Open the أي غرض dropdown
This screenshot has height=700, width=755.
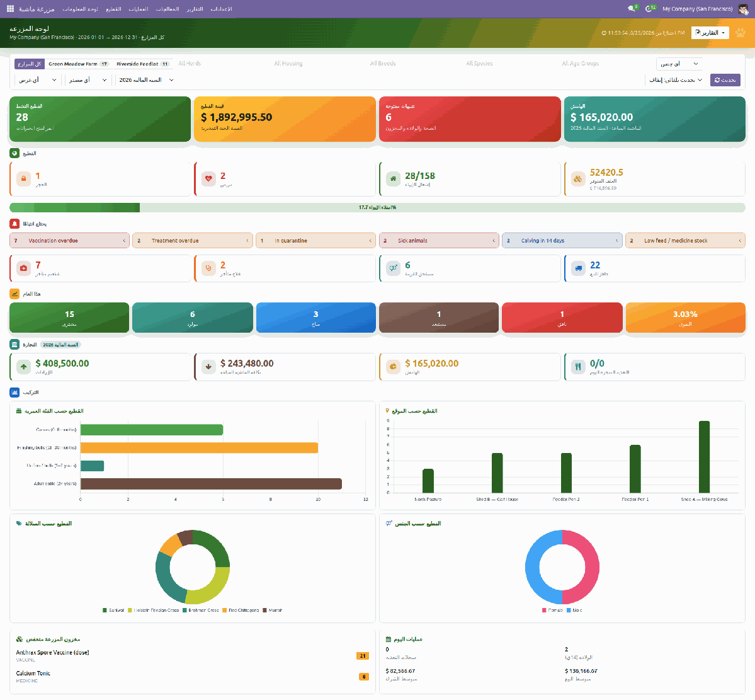38,80
